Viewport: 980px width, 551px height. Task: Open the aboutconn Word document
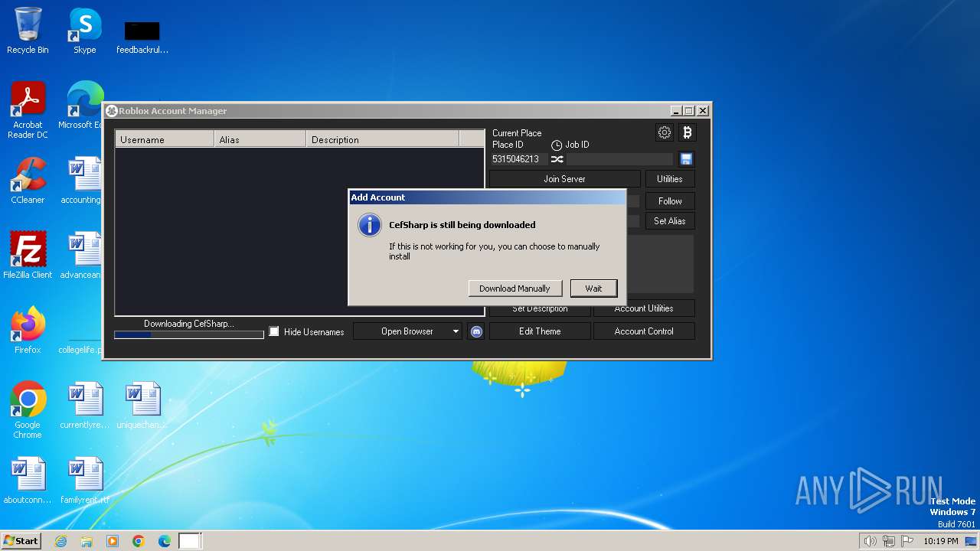coord(28,481)
